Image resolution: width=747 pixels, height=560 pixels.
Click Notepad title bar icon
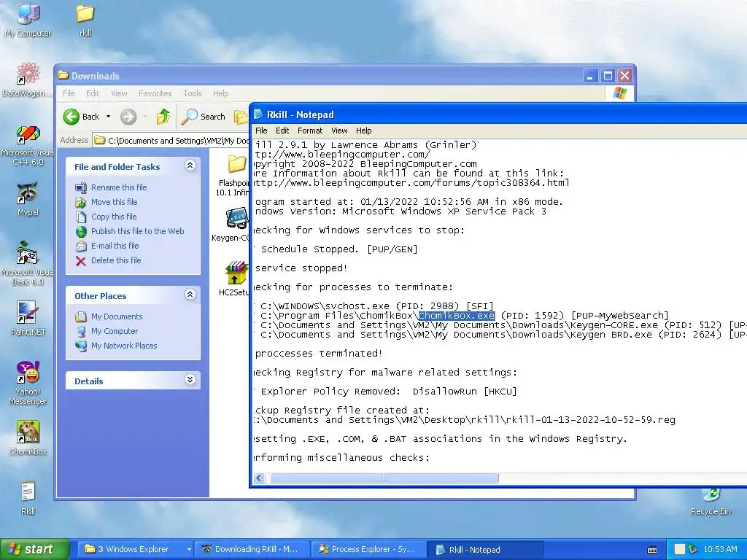(x=258, y=114)
